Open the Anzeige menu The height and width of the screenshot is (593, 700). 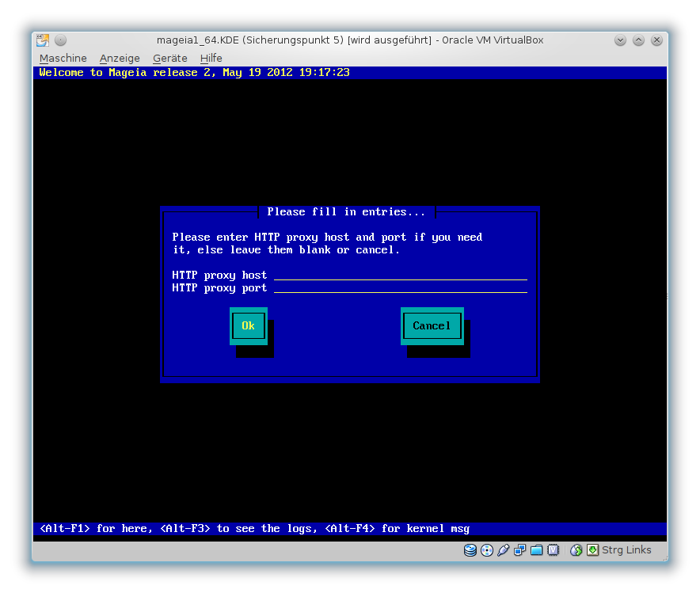tap(120, 59)
